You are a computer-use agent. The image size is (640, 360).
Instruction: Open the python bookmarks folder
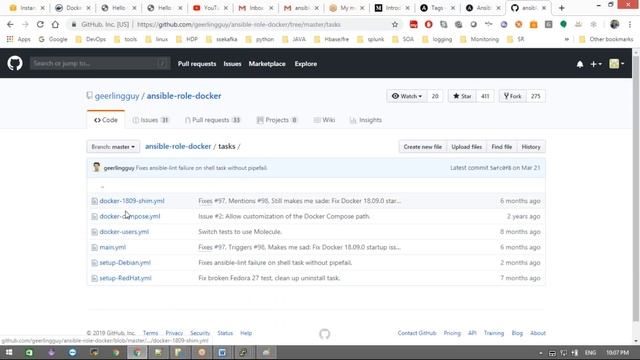[260, 40]
